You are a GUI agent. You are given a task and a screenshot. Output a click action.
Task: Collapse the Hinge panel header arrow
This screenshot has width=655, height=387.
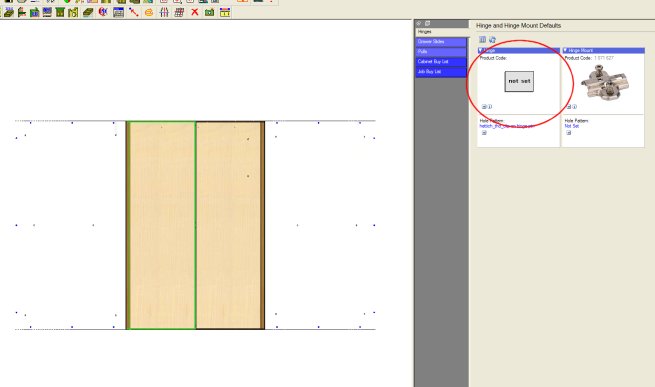[x=481, y=50]
